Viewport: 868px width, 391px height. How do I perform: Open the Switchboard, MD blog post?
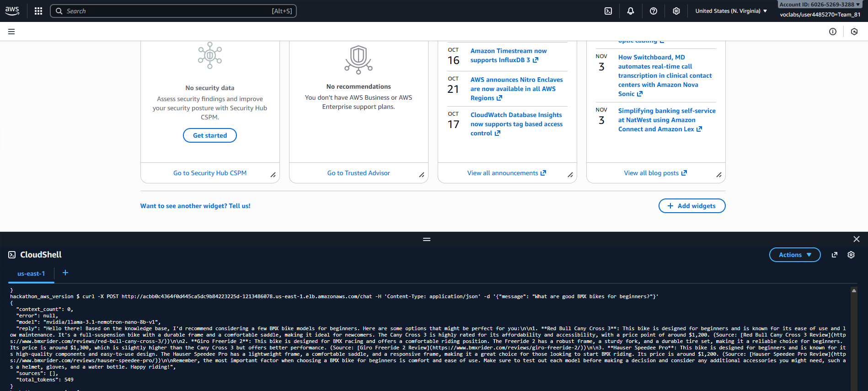tap(665, 75)
